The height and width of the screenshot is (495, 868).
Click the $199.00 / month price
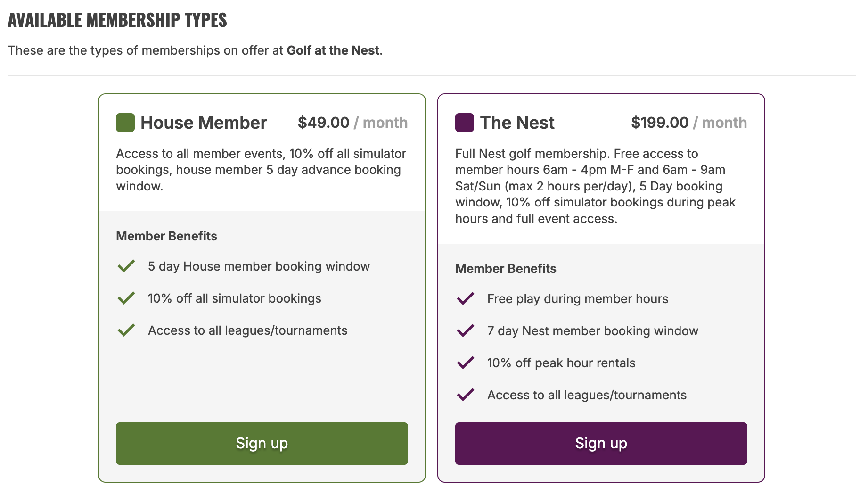click(689, 123)
